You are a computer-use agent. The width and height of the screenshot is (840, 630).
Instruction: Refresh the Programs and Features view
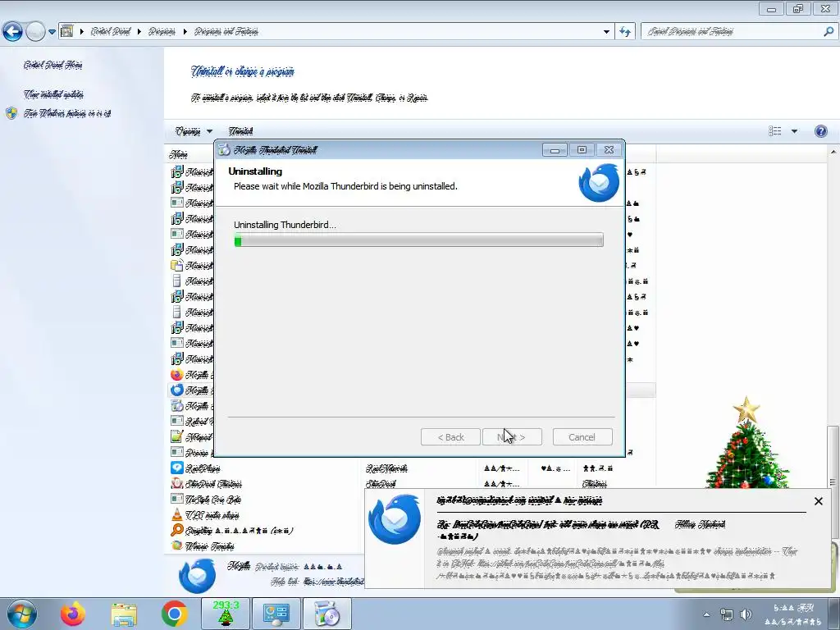pos(625,32)
